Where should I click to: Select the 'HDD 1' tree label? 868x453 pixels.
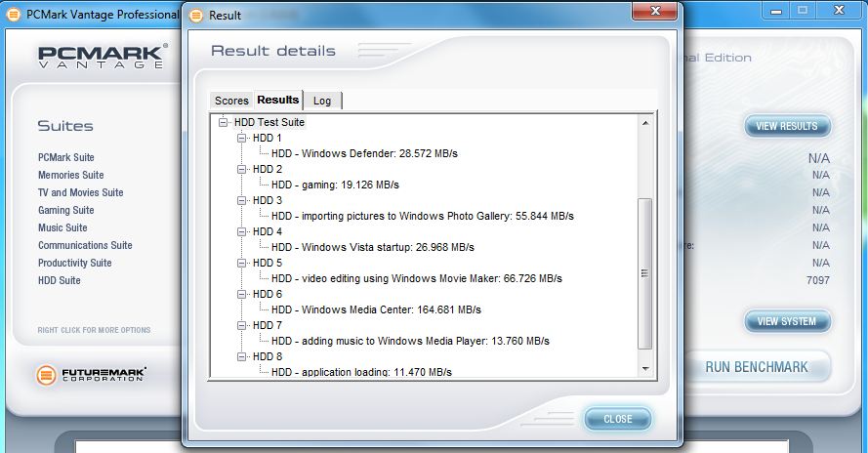[x=268, y=138]
